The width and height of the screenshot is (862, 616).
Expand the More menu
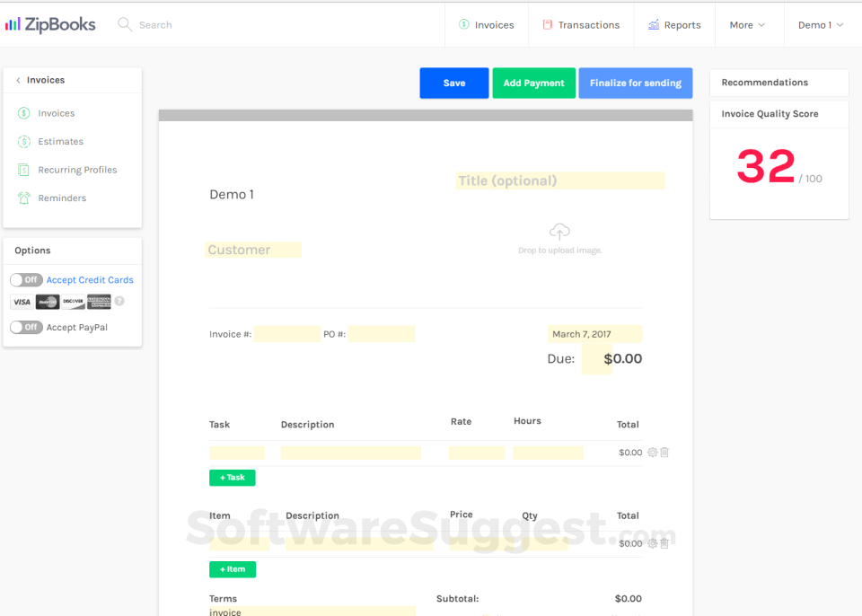[748, 25]
